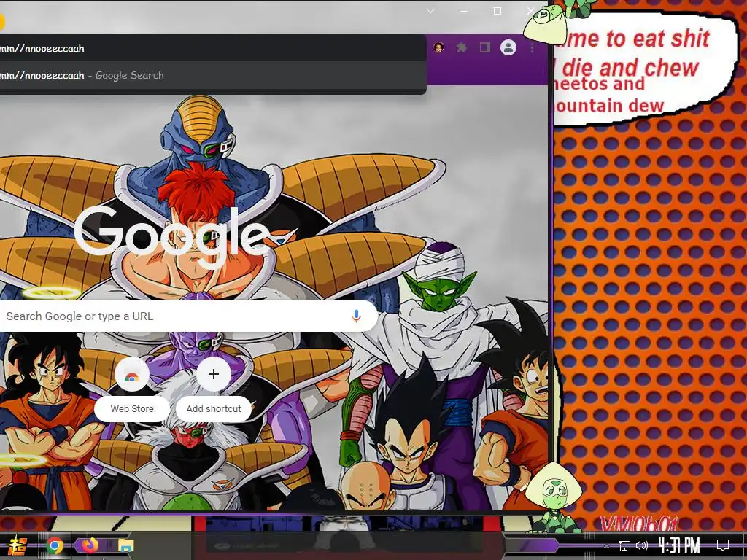Maximize the Chrome window
The image size is (747, 560).
[498, 11]
